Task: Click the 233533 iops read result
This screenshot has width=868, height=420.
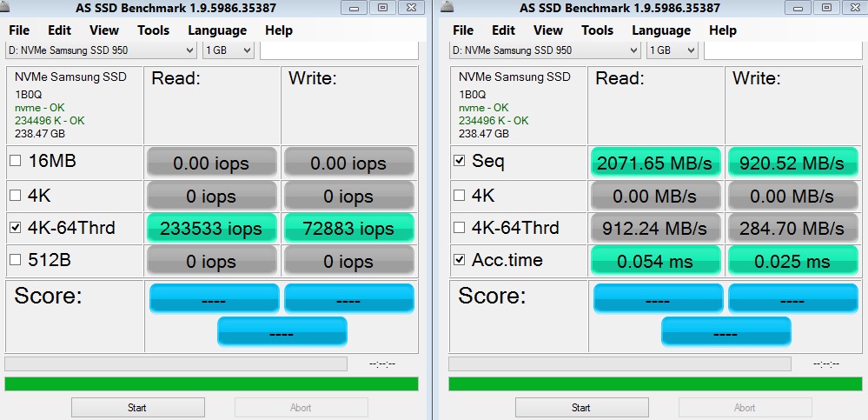Action: 211,228
